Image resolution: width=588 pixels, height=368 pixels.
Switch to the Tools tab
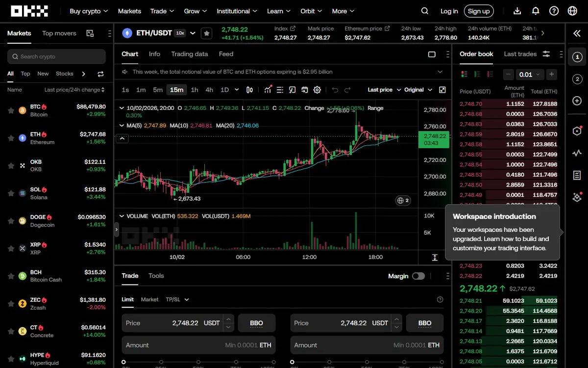coord(156,276)
